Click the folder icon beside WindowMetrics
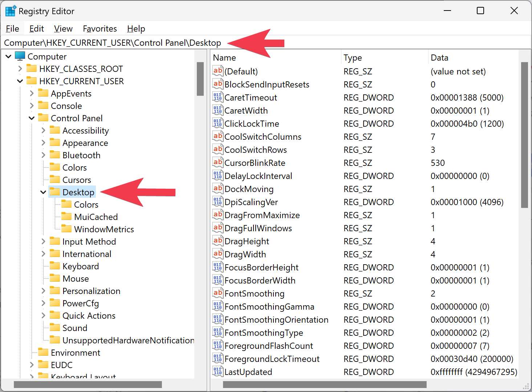 click(x=66, y=229)
